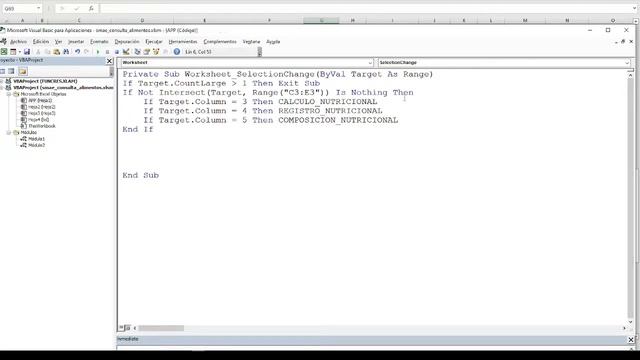Screen dimensions: 640x360
Task: Open the Complementos menu
Action: point(220,42)
